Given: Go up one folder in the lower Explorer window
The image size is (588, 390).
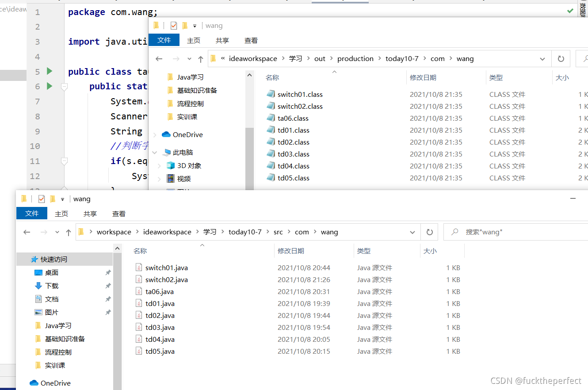Looking at the screenshot, I should pos(69,232).
